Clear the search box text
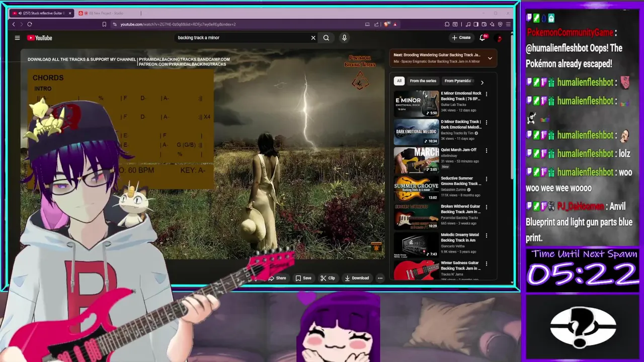This screenshot has width=644, height=362. click(313, 38)
